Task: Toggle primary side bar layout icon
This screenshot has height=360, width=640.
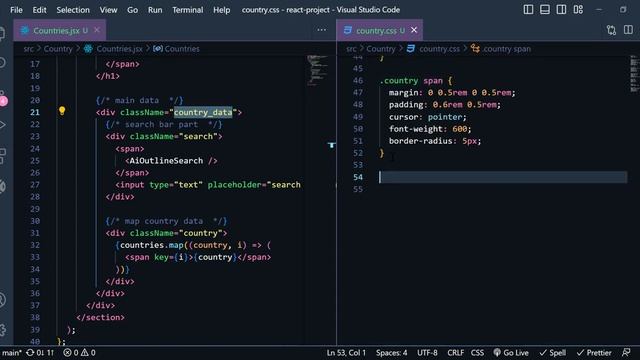Action: (528, 9)
